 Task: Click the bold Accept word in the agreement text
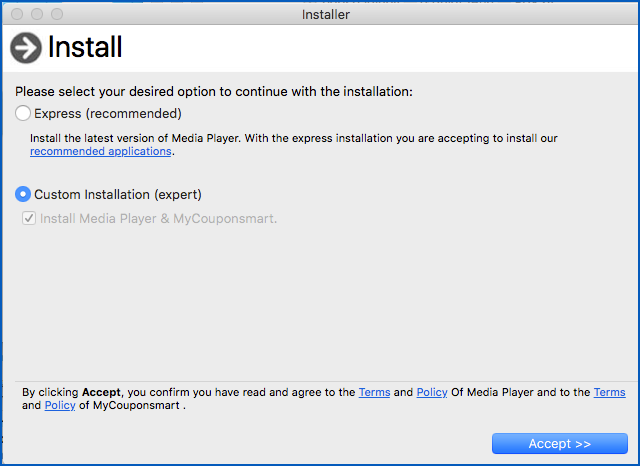100,393
